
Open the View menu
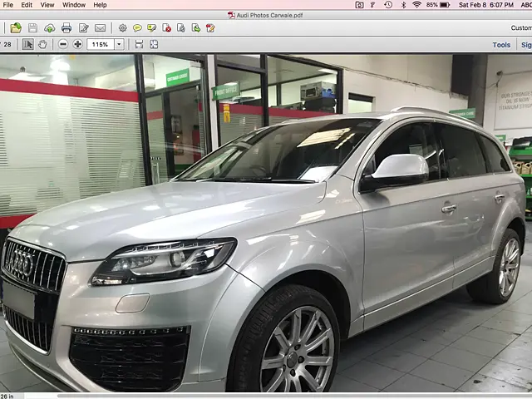pyautogui.click(x=47, y=5)
